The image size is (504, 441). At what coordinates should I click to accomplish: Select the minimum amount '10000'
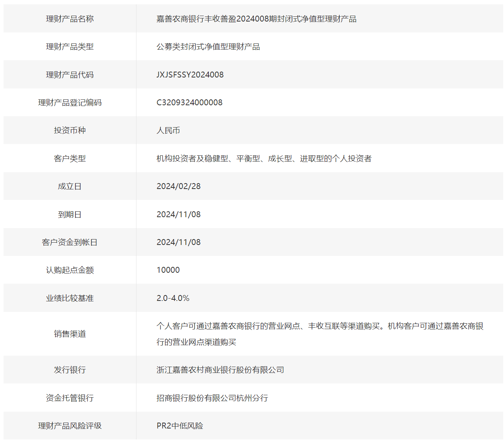(168, 270)
